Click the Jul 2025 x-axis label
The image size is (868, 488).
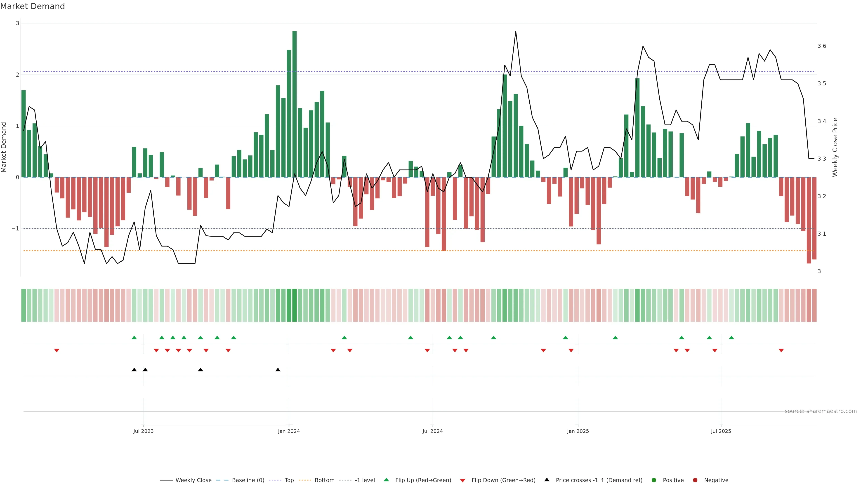point(721,431)
